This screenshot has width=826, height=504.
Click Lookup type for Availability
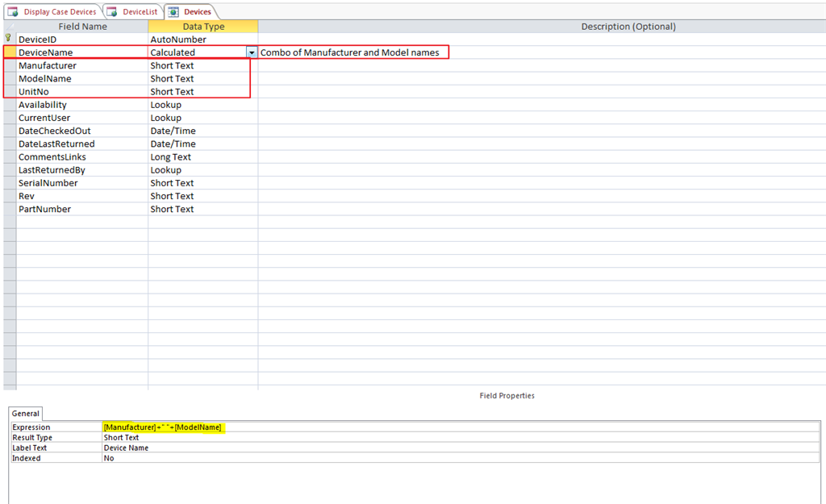coord(202,105)
